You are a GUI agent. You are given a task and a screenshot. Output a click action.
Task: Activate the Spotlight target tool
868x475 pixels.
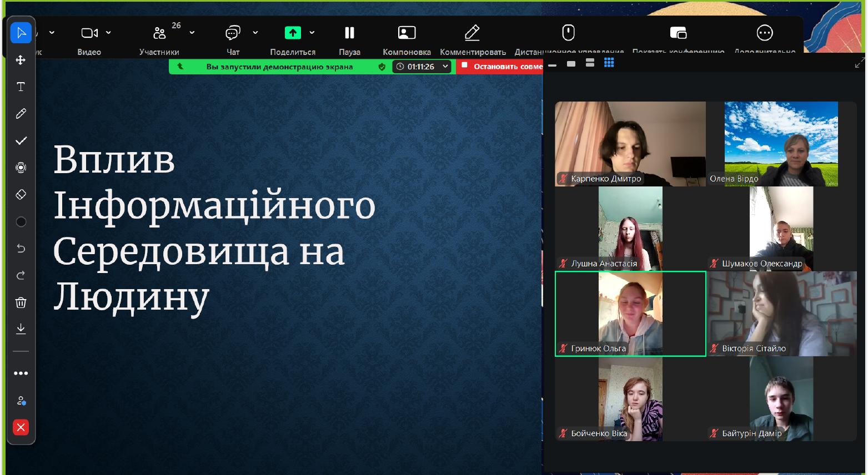click(21, 168)
